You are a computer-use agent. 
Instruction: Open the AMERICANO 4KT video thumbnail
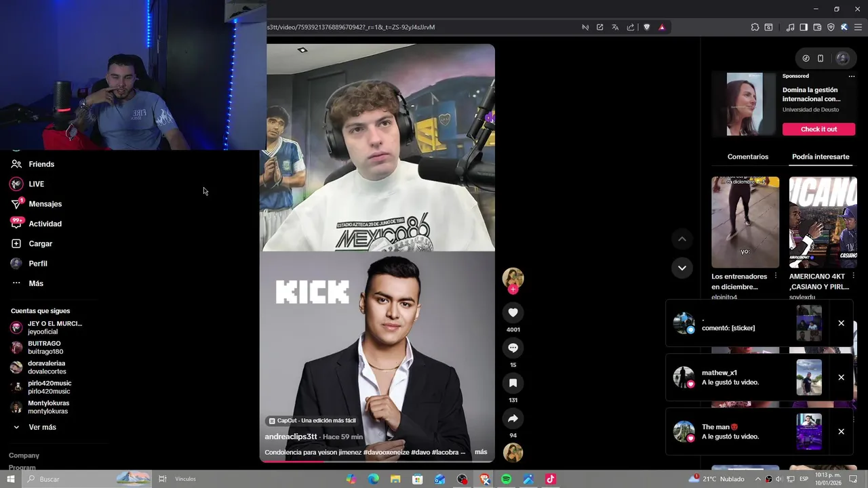coord(823,222)
